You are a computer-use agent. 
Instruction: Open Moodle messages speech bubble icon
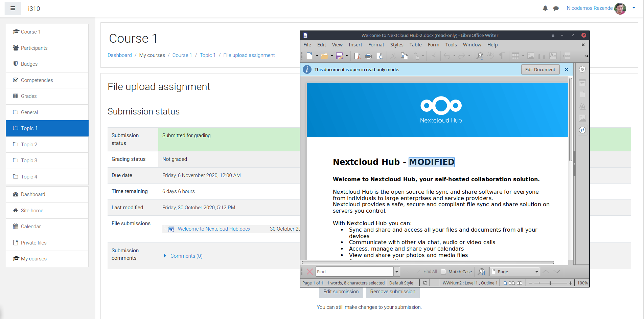pos(556,8)
